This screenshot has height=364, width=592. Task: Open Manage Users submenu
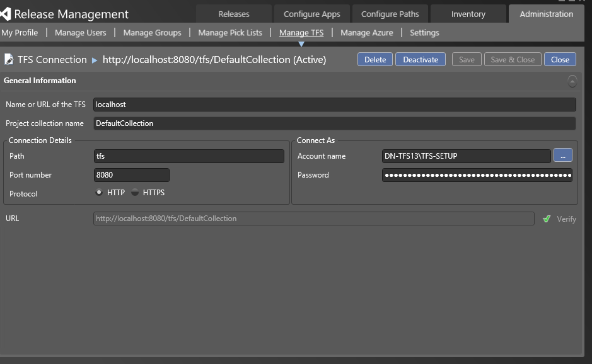(x=81, y=33)
